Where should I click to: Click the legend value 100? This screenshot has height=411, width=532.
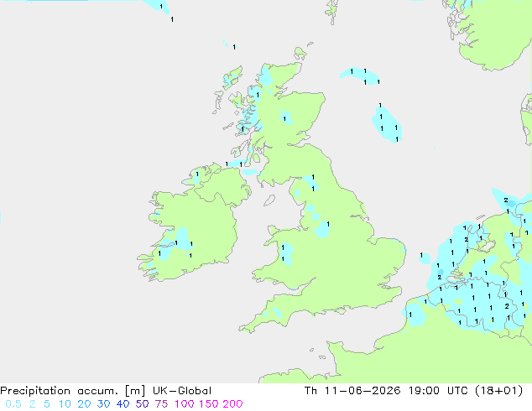tap(185, 404)
